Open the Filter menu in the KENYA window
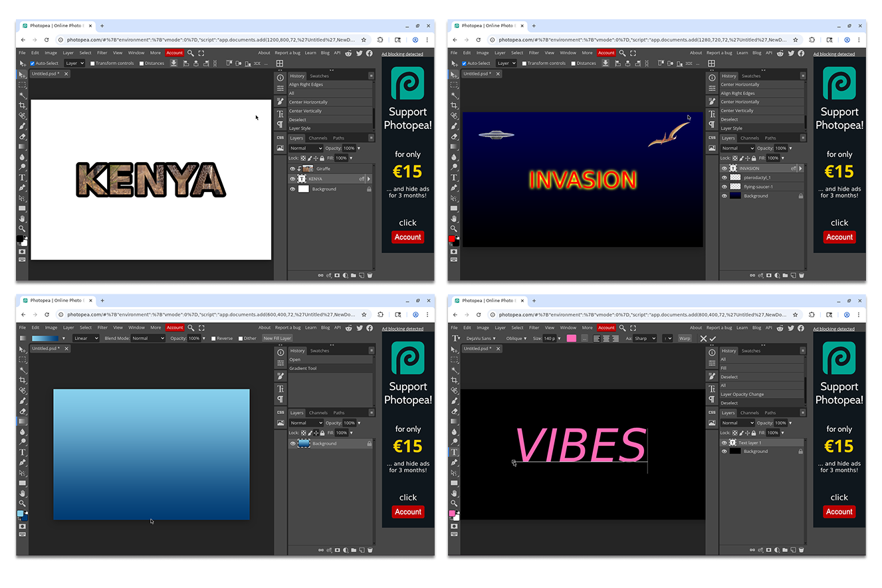 coord(102,52)
